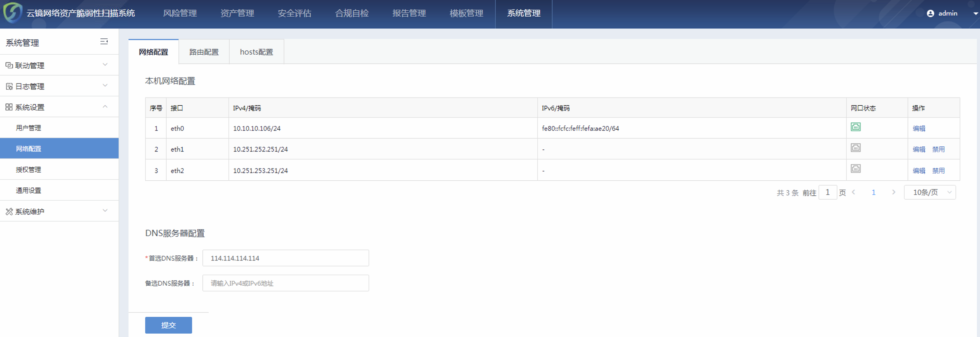Image resolution: width=980 pixels, height=337 pixels.
Task: Click the 日志管理 sidebar icon
Action: coord(9,86)
